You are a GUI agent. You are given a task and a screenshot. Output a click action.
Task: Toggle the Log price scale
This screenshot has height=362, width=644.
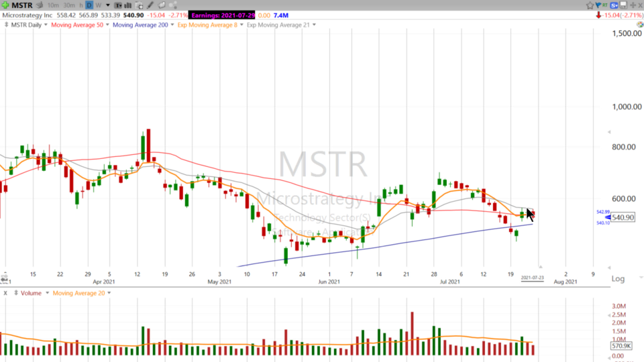618,278
